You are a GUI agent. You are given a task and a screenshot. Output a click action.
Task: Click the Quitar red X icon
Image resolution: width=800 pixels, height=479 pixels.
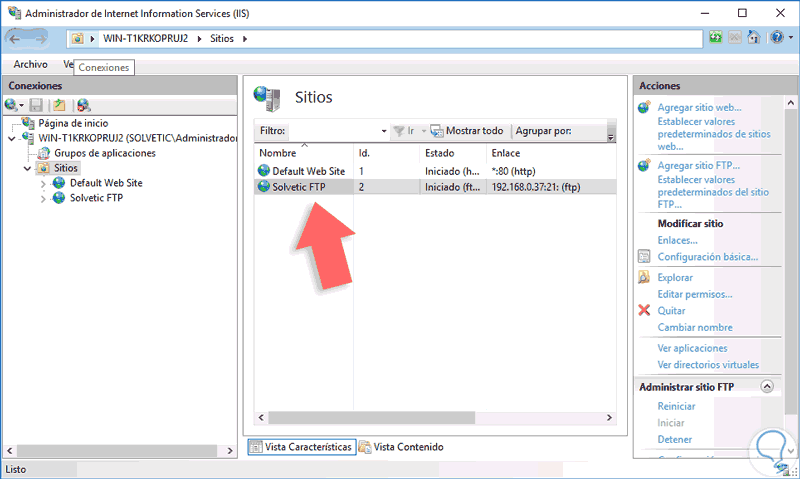pyautogui.click(x=644, y=310)
